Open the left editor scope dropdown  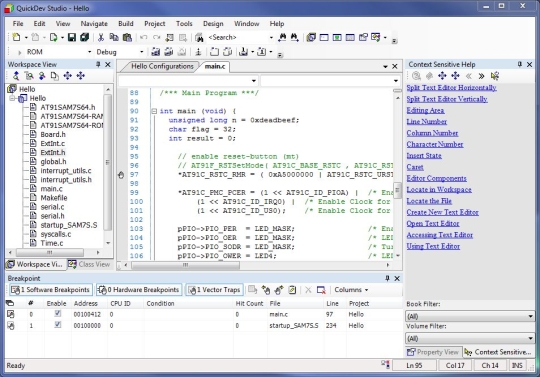tap(254, 81)
